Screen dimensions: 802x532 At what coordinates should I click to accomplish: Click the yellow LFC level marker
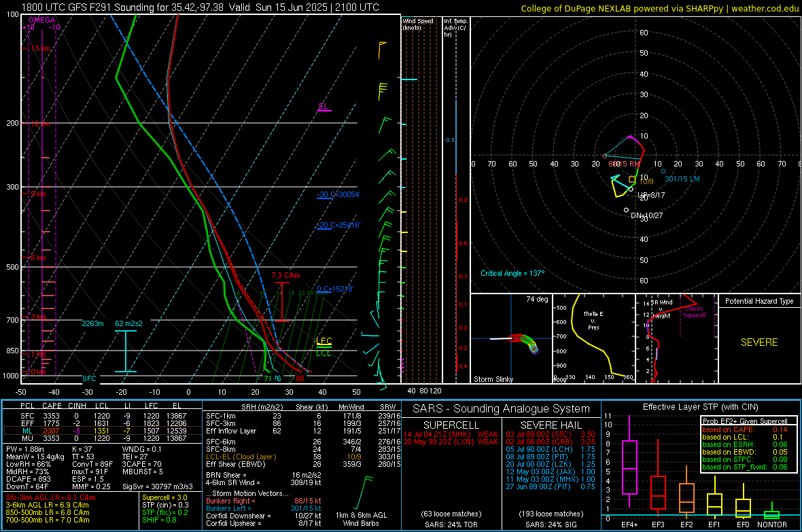coord(324,341)
